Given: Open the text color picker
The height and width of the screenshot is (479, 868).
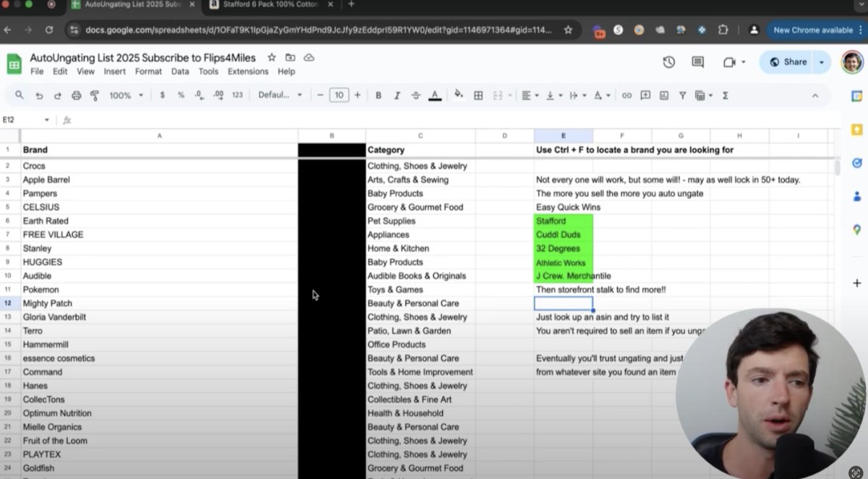Looking at the screenshot, I should tap(435, 95).
